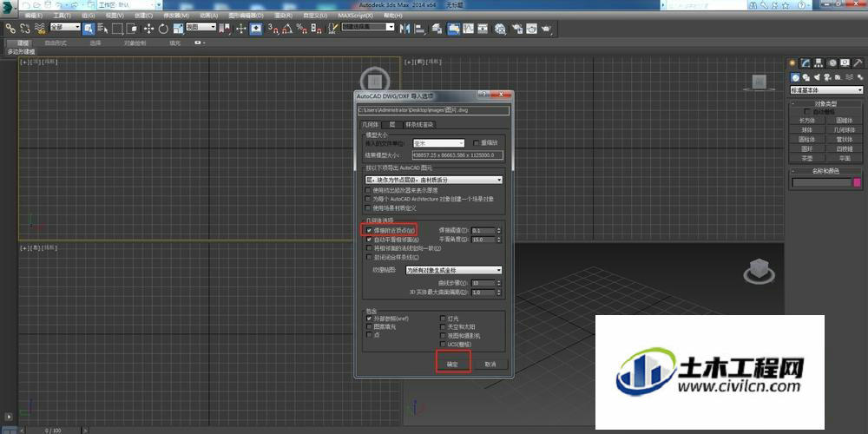Enable 重缩放 checkbox
This screenshot has height=434, width=868.
476,143
